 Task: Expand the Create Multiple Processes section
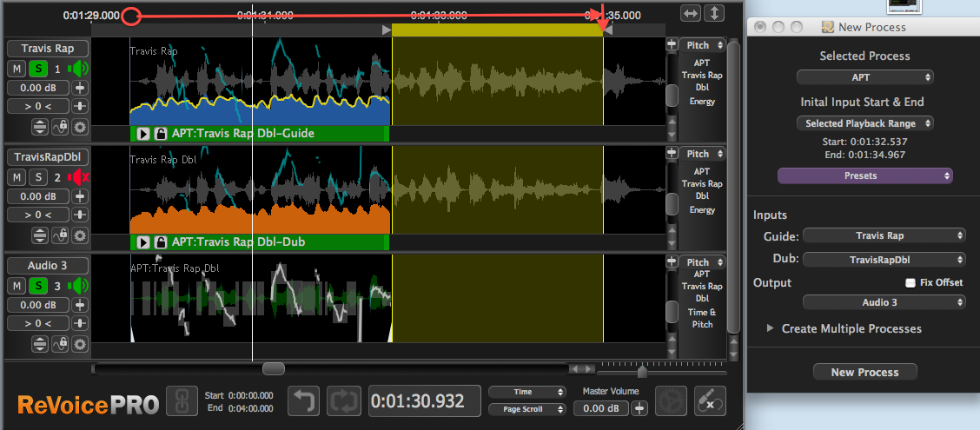[771, 328]
